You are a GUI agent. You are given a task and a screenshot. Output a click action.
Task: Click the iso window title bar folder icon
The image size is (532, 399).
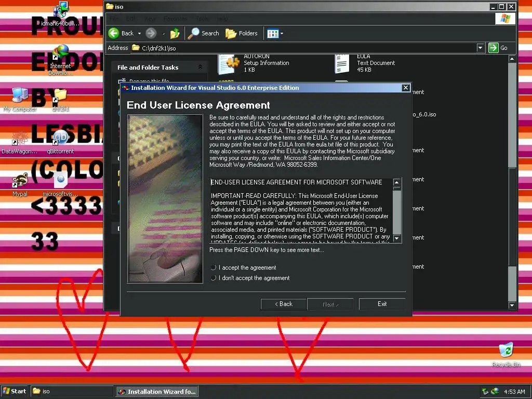coord(110,6)
